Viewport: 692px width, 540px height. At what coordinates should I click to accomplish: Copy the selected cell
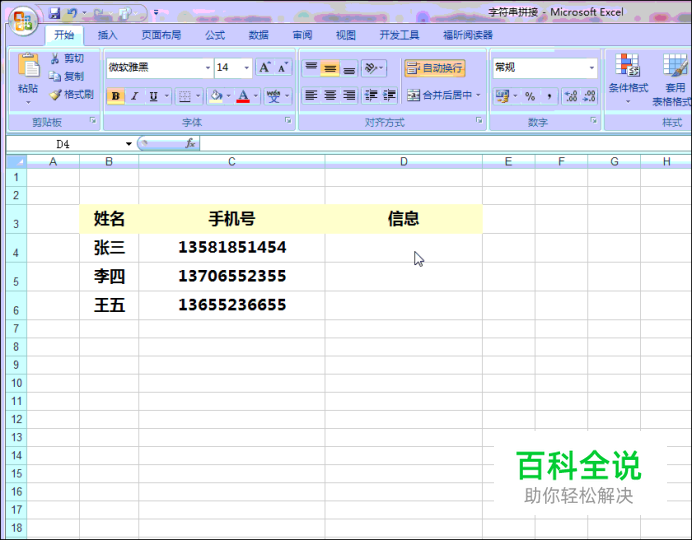66,76
